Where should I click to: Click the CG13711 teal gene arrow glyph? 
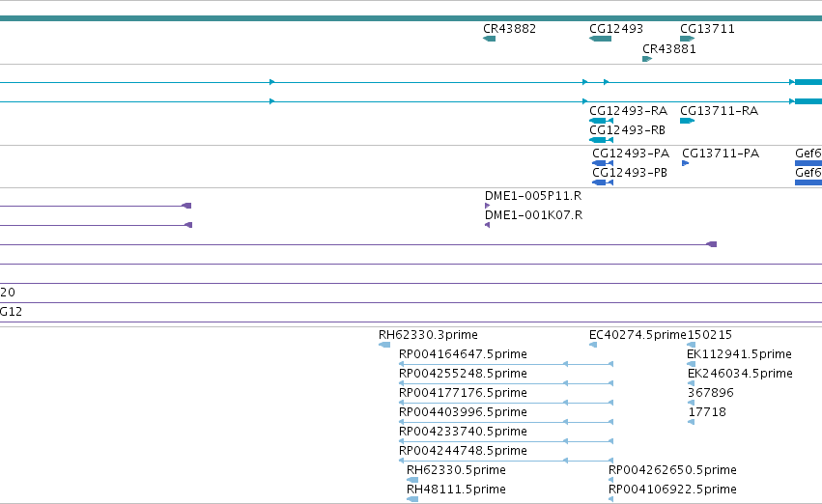688,39
